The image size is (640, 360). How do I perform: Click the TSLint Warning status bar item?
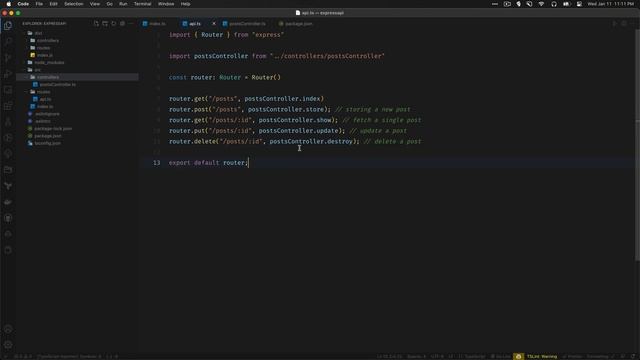pyautogui.click(x=542, y=356)
